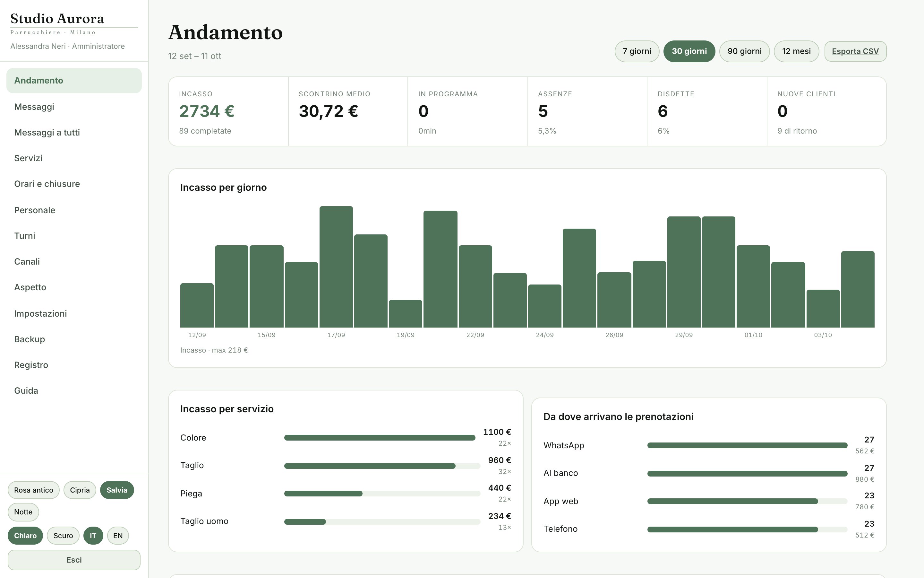The width and height of the screenshot is (924, 578).
Task: Click the Taglio uomo revenue bar
Action: pyautogui.click(x=305, y=522)
